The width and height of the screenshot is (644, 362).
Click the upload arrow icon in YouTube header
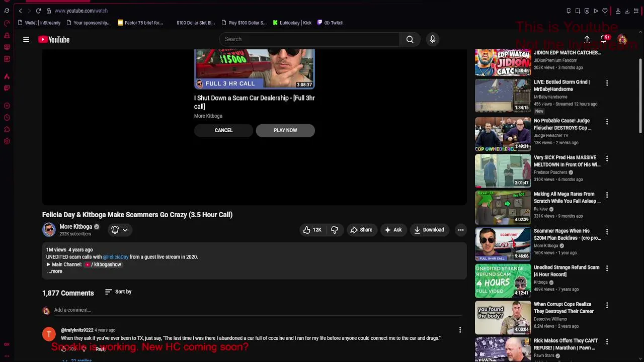[x=587, y=39]
